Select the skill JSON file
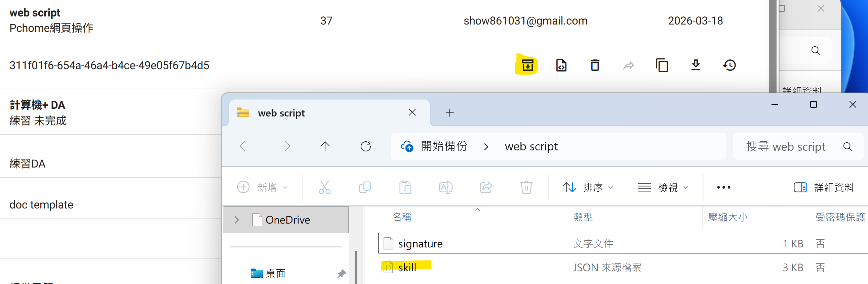Image resolution: width=868 pixels, height=284 pixels. 407,268
